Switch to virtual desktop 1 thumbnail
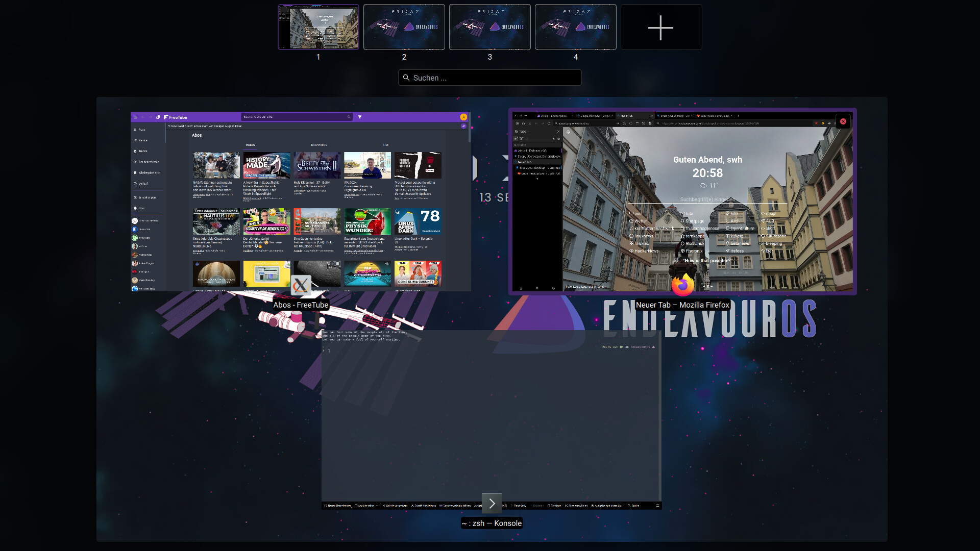This screenshot has height=551, width=980. (318, 28)
